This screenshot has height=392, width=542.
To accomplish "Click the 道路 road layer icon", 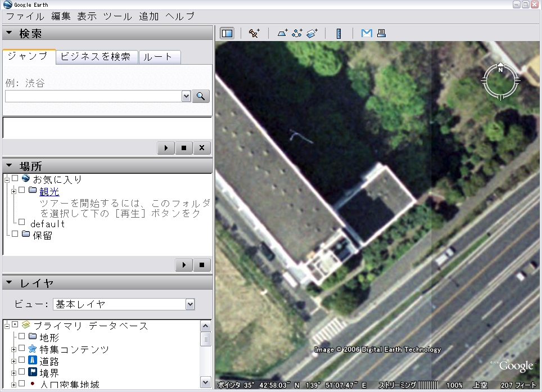I will click(33, 360).
